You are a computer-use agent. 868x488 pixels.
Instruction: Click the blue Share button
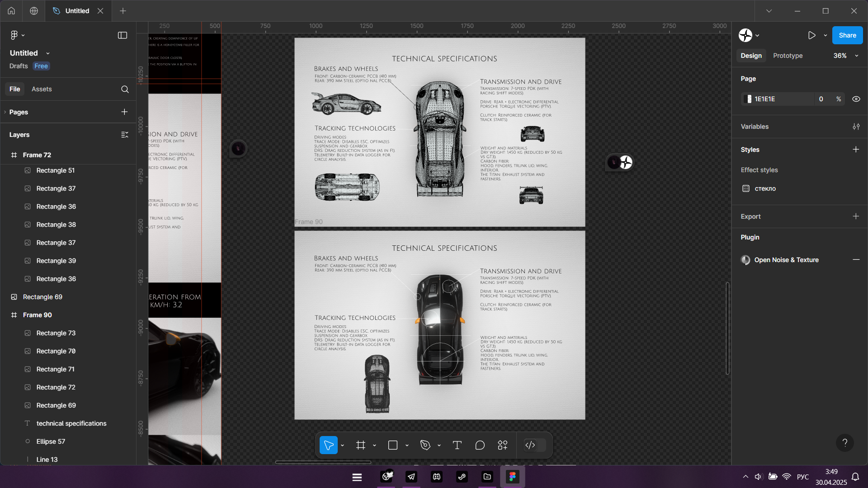tap(847, 35)
